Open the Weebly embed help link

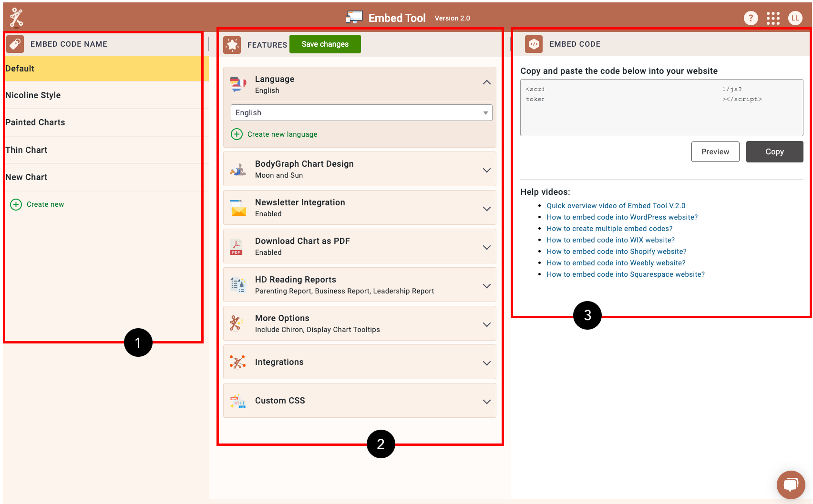(616, 263)
